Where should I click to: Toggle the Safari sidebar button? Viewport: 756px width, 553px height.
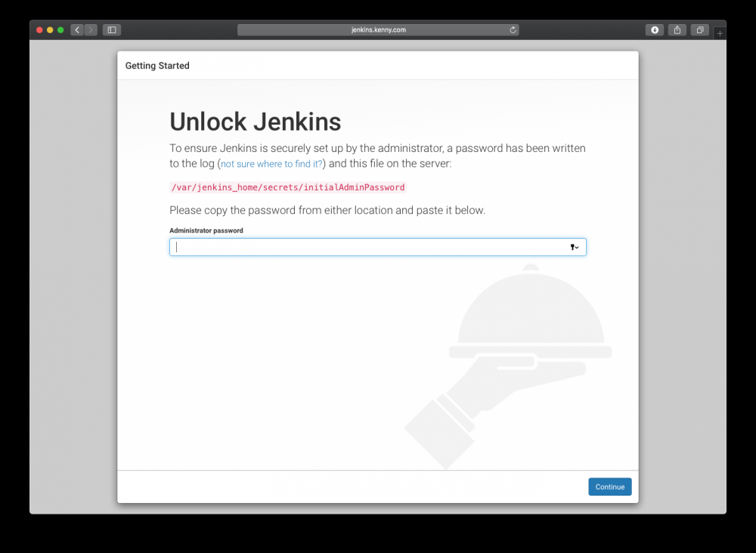112,30
